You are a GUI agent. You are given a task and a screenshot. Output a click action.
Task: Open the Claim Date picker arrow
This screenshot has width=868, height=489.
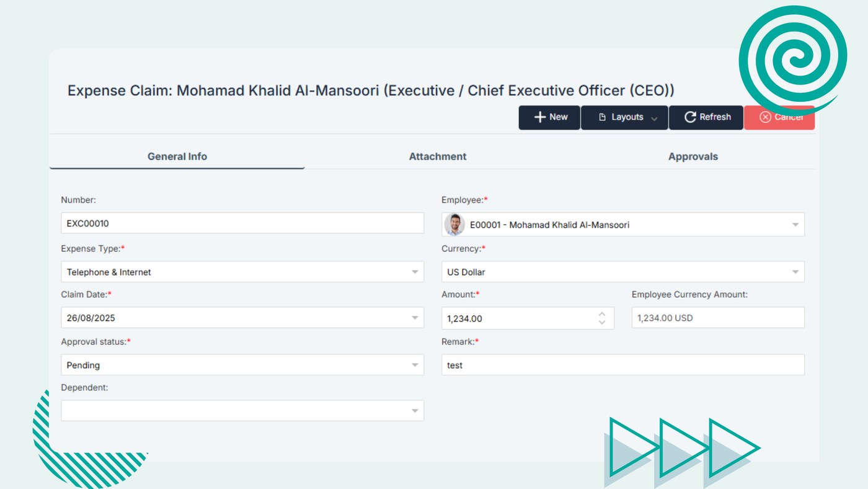(x=415, y=318)
